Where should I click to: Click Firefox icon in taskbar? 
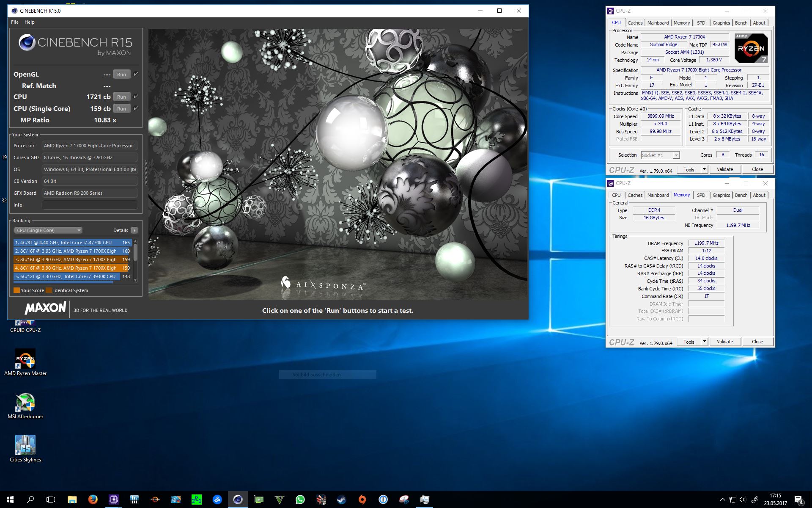pos(93,500)
